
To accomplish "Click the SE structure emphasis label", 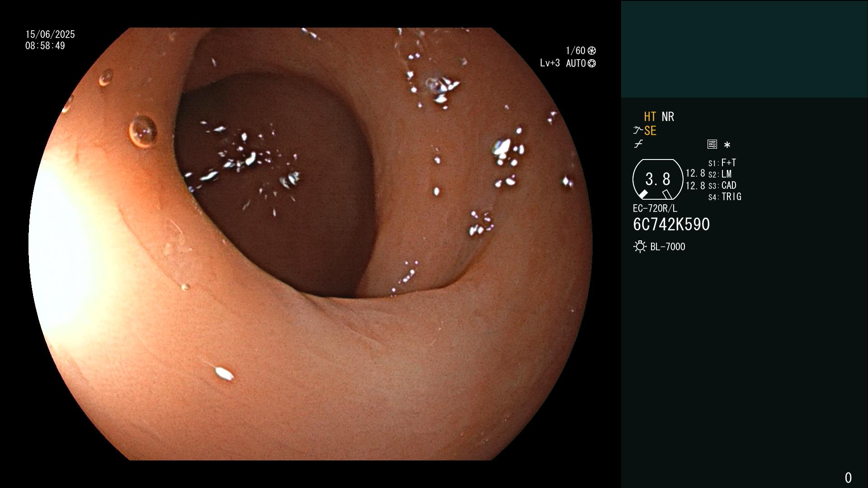I will point(650,131).
